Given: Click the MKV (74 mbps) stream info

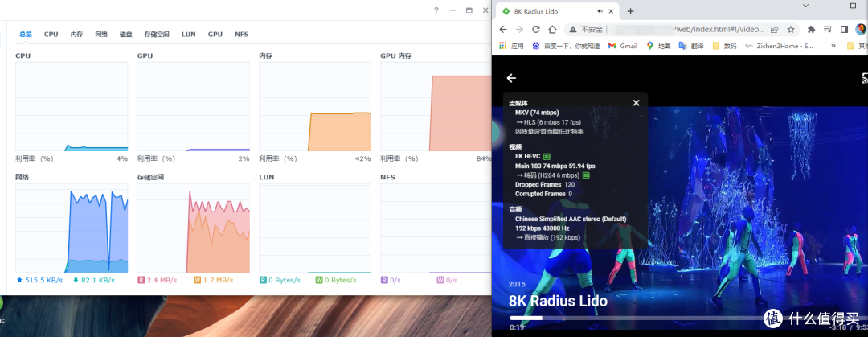Looking at the screenshot, I should click(x=537, y=113).
